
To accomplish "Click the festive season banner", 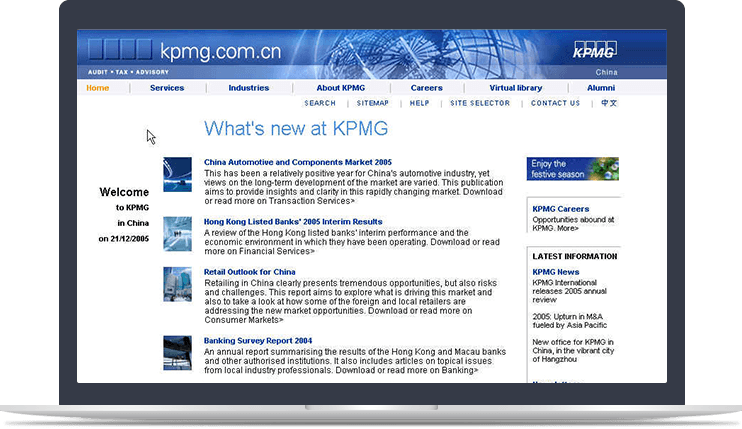I will pyautogui.click(x=573, y=168).
